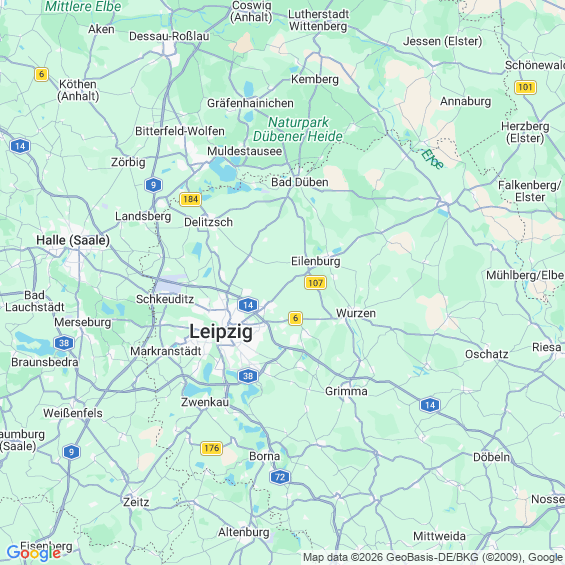Click the B6 shield west of Wurzen
This screenshot has width=565, height=565.
(x=295, y=318)
